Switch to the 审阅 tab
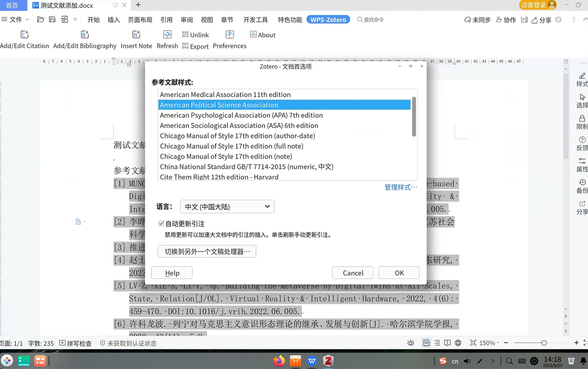The width and height of the screenshot is (588, 369). pos(187,20)
